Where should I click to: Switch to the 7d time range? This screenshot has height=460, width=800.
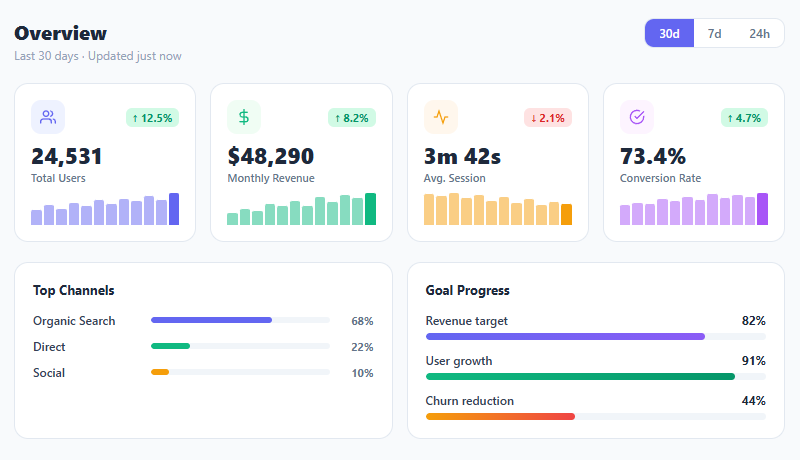(x=714, y=34)
